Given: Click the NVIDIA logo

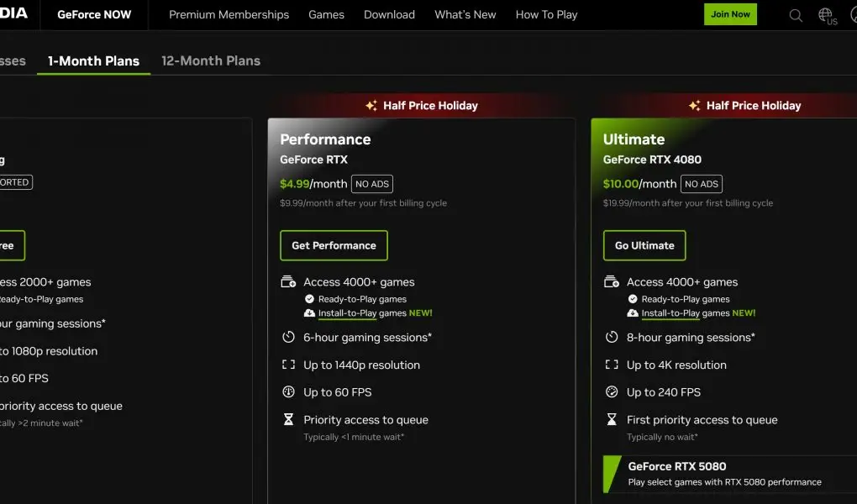Looking at the screenshot, I should (12, 13).
